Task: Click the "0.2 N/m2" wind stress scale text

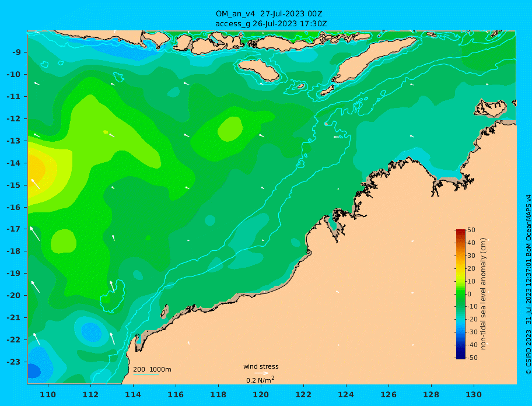Action: click(260, 380)
